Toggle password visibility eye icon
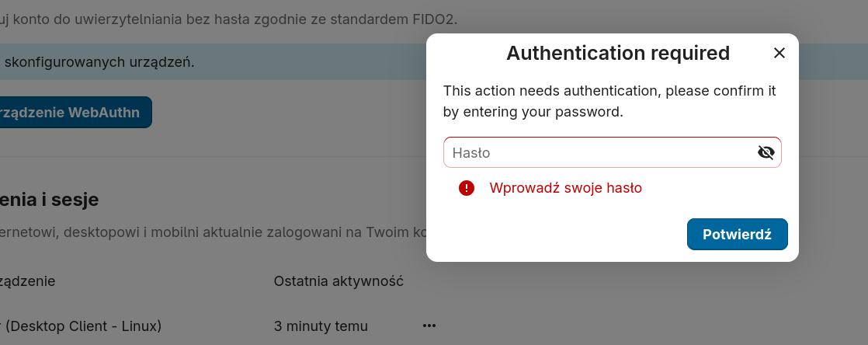The height and width of the screenshot is (345, 868). click(x=766, y=152)
